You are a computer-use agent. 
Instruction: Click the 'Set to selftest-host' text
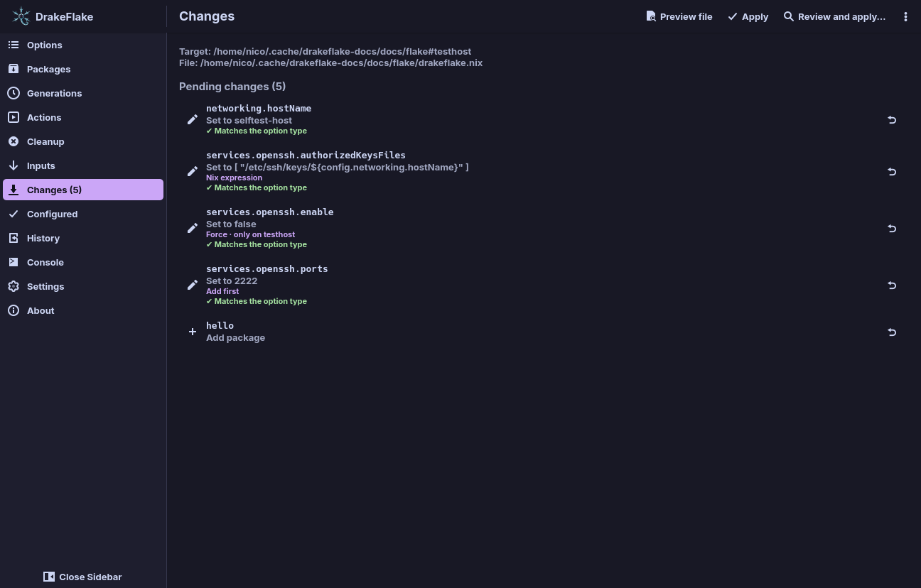pyautogui.click(x=249, y=120)
